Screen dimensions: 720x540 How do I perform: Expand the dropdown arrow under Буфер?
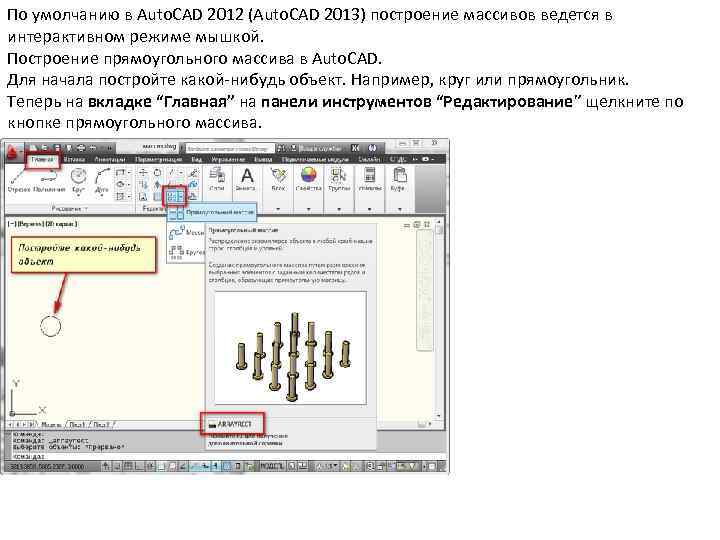click(399, 209)
